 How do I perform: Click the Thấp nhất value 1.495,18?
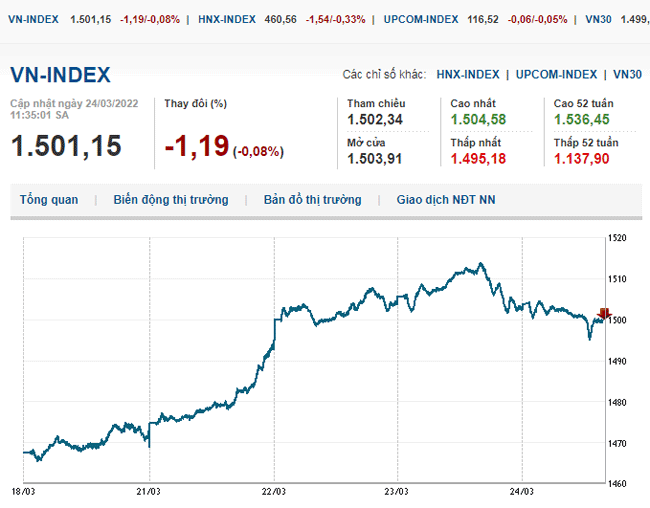point(478,158)
